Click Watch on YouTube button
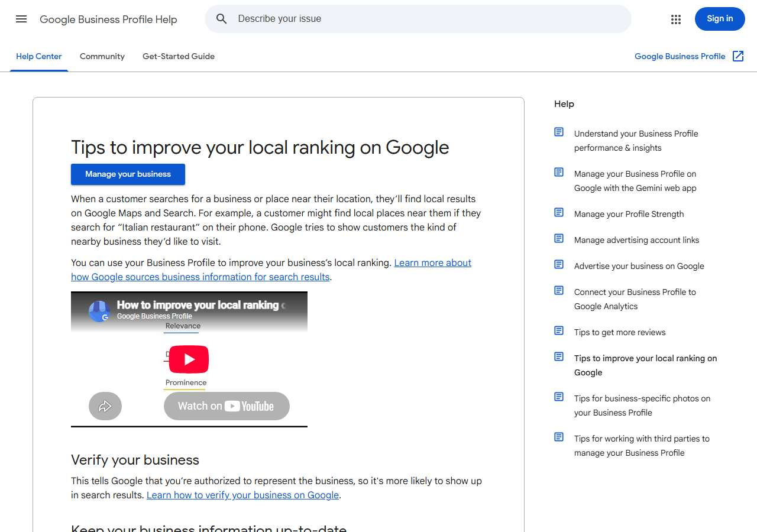The width and height of the screenshot is (757, 532). click(227, 406)
